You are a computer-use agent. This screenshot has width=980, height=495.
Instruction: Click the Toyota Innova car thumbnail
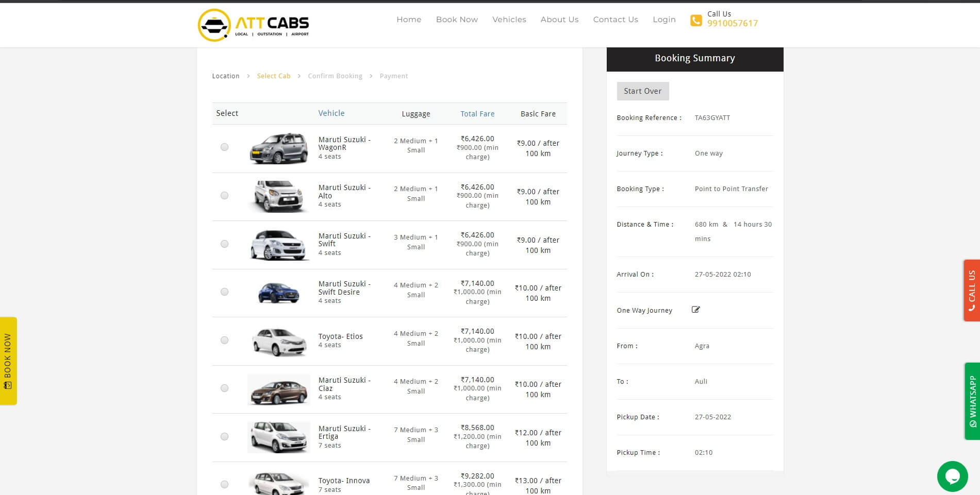(x=279, y=483)
